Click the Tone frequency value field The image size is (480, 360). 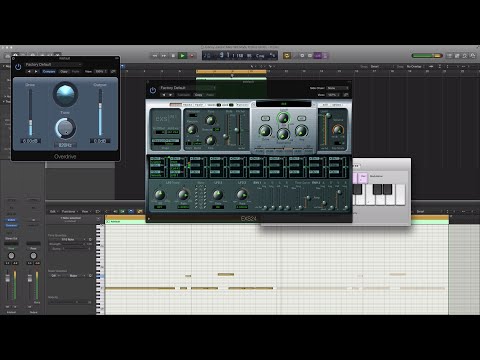[x=65, y=145]
